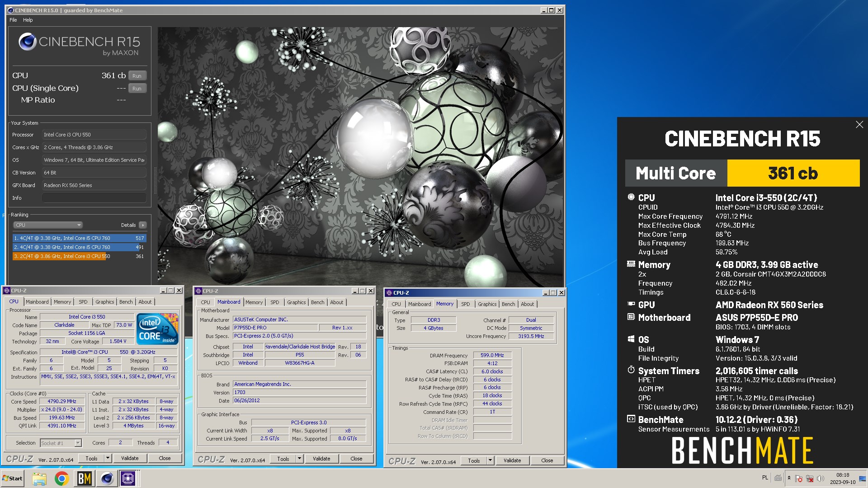This screenshot has height=488, width=868.
Task: Show hidden tray icons with the chevron
Action: (789, 478)
